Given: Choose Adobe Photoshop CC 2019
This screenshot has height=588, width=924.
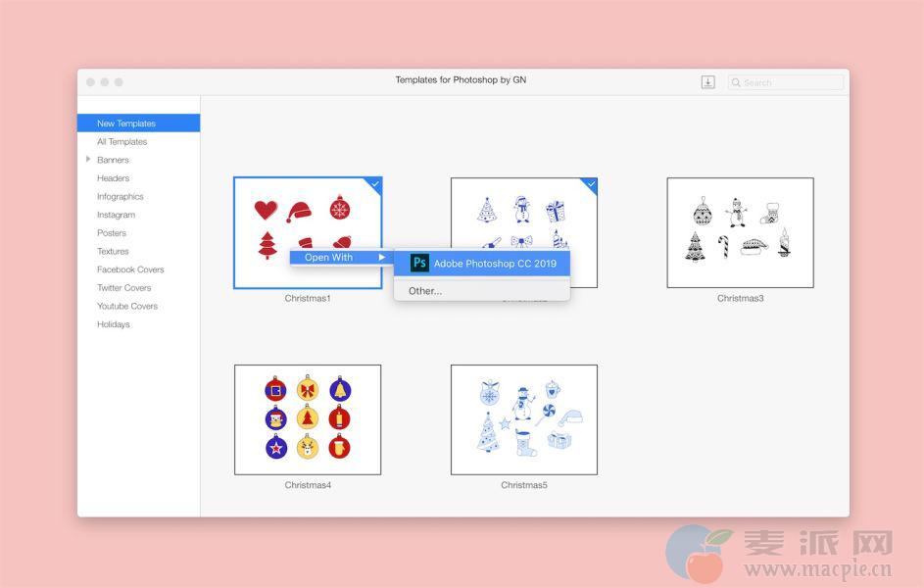Looking at the screenshot, I should [x=494, y=264].
